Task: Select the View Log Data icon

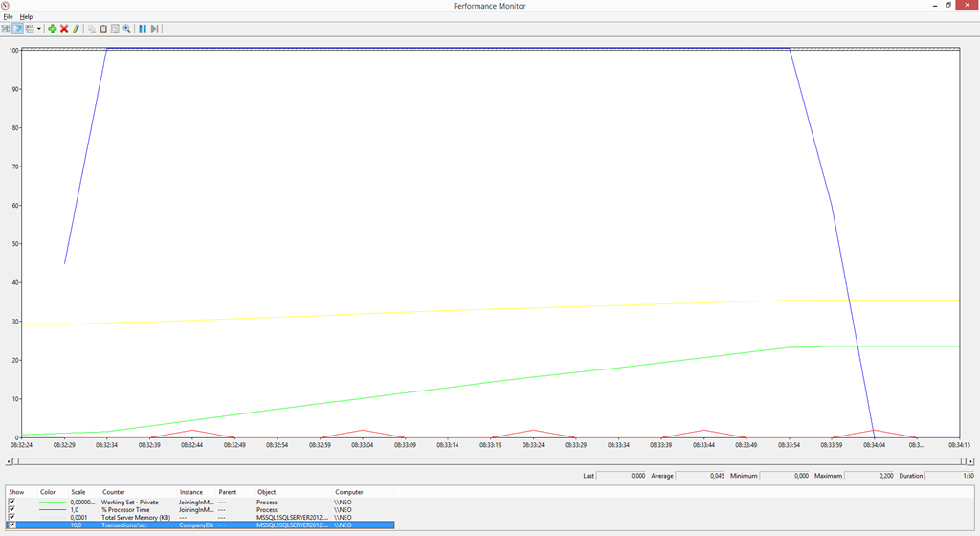Action: coord(17,29)
